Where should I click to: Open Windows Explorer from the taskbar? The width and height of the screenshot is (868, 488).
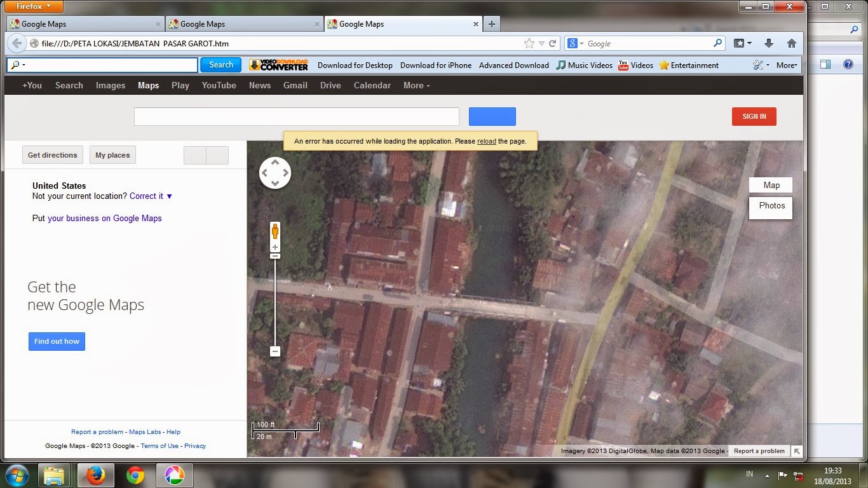54,475
